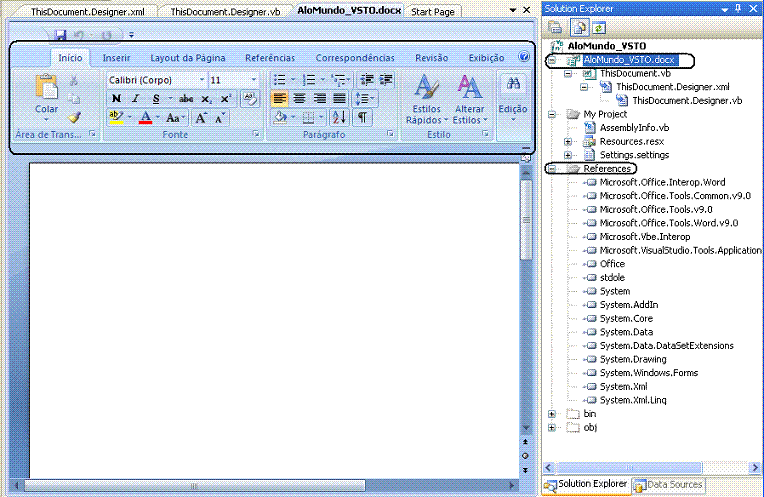
Task: Toggle subscript formatting
Action: (x=206, y=99)
